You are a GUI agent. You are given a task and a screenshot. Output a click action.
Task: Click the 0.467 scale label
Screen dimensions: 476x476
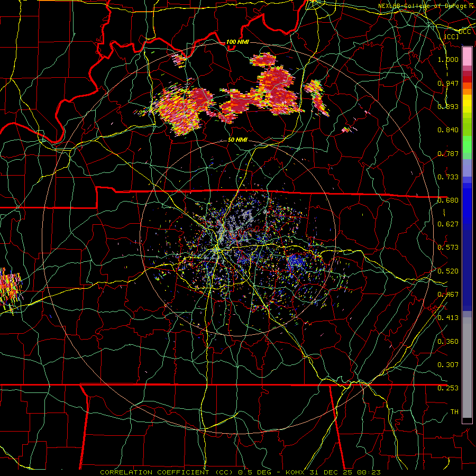click(x=448, y=295)
